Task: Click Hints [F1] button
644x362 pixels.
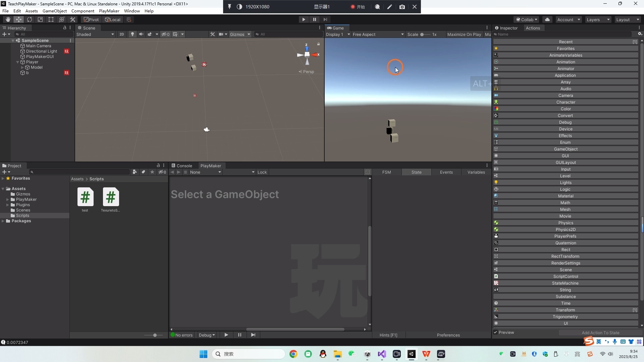Action: (388, 335)
